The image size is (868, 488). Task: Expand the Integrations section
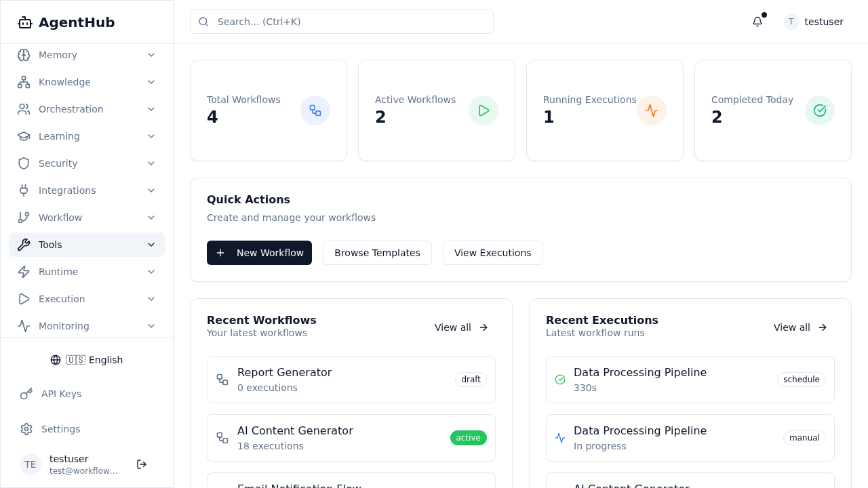66,190
